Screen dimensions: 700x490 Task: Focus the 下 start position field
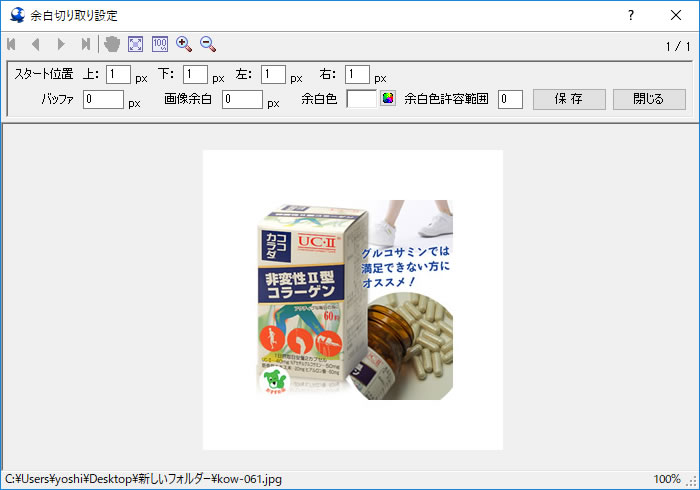(x=196, y=75)
